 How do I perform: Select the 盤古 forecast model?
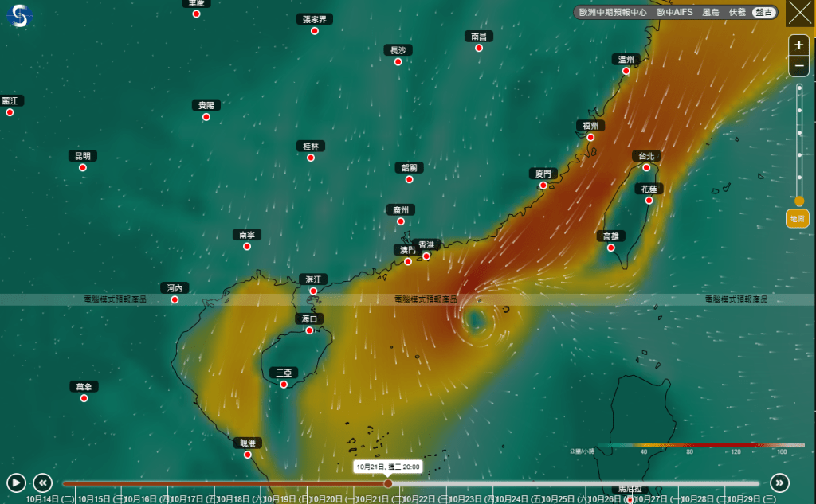point(764,13)
